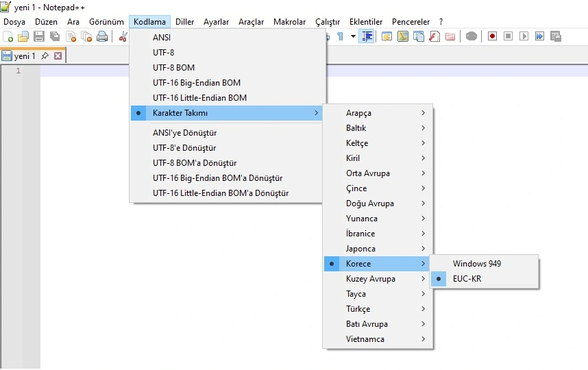Viewport: 588px width, 370px height.
Task: Open the Çalıştır menu
Action: coord(328,22)
